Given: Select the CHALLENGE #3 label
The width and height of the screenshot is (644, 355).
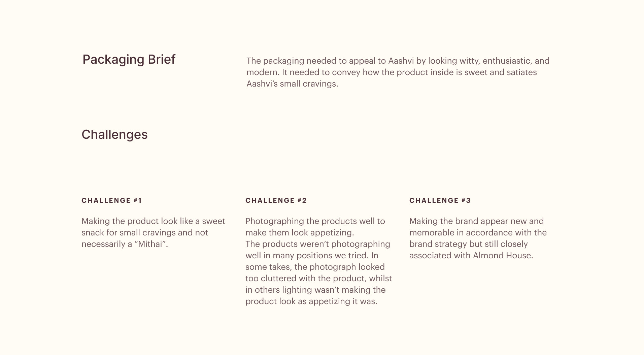Looking at the screenshot, I should click(440, 200).
